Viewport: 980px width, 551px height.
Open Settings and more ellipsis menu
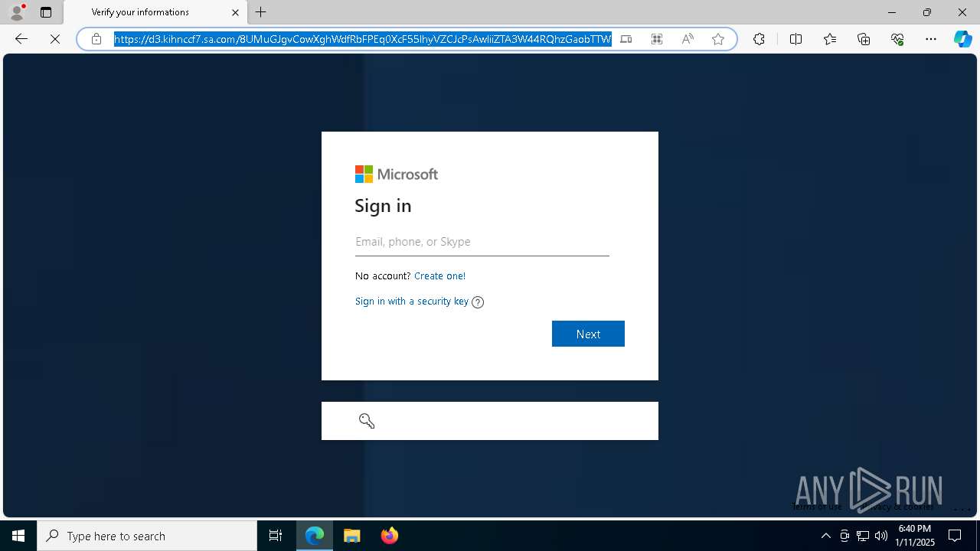[931, 39]
